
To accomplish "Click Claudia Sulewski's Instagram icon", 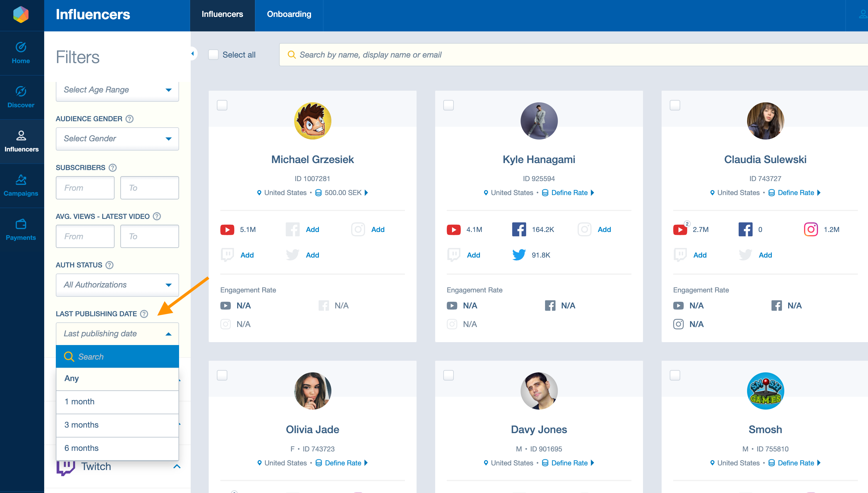I will click(x=811, y=229).
